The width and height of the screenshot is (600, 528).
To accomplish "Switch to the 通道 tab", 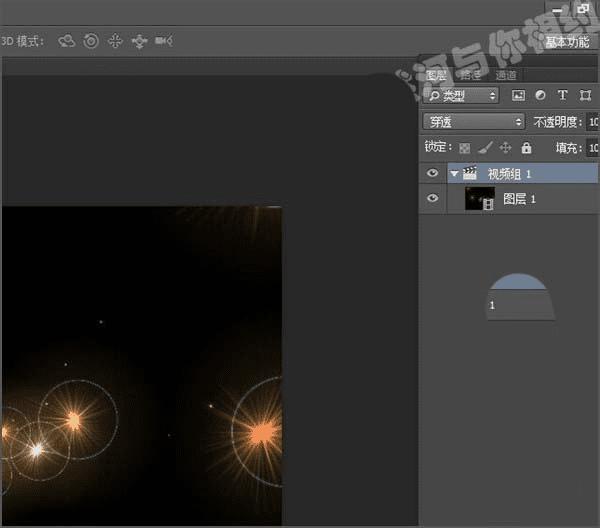I will [x=506, y=75].
